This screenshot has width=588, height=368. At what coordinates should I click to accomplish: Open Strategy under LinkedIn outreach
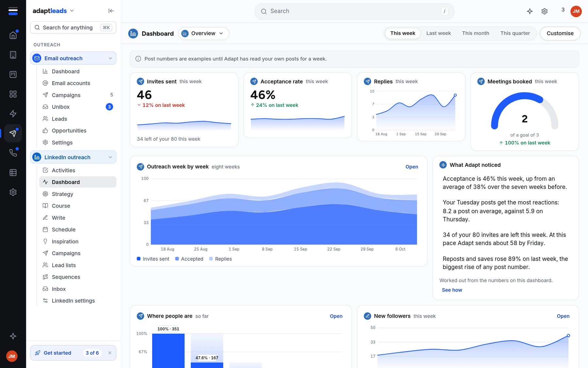(78, 194)
